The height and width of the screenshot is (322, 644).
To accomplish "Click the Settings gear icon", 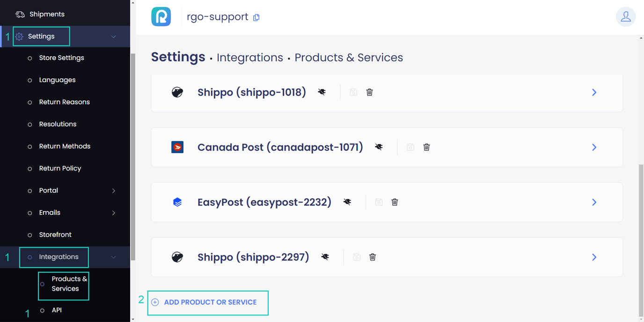I will [20, 36].
